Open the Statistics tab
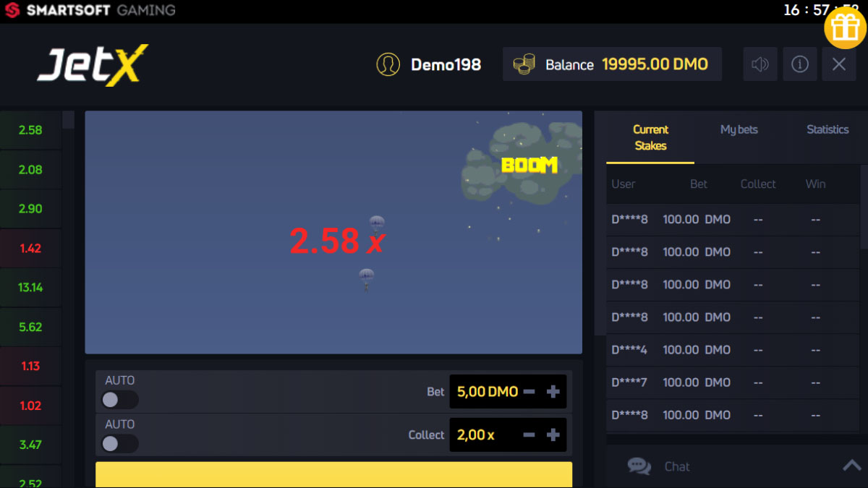868x488 pixels. click(827, 129)
